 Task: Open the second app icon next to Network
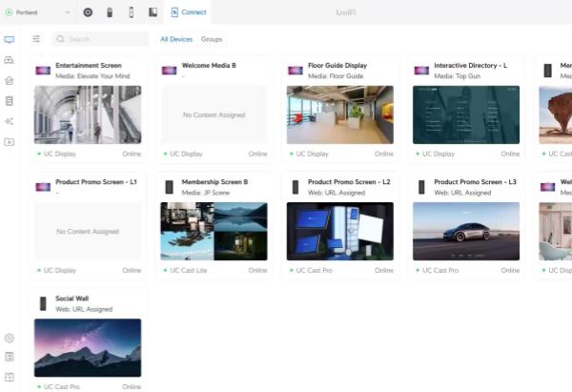(x=110, y=12)
